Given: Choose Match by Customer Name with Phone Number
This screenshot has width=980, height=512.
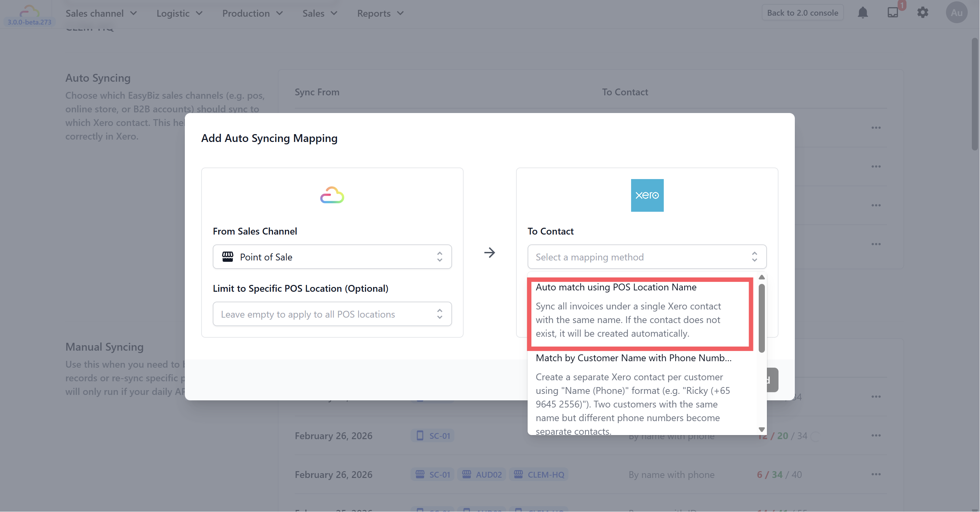Looking at the screenshot, I should 633,358.
